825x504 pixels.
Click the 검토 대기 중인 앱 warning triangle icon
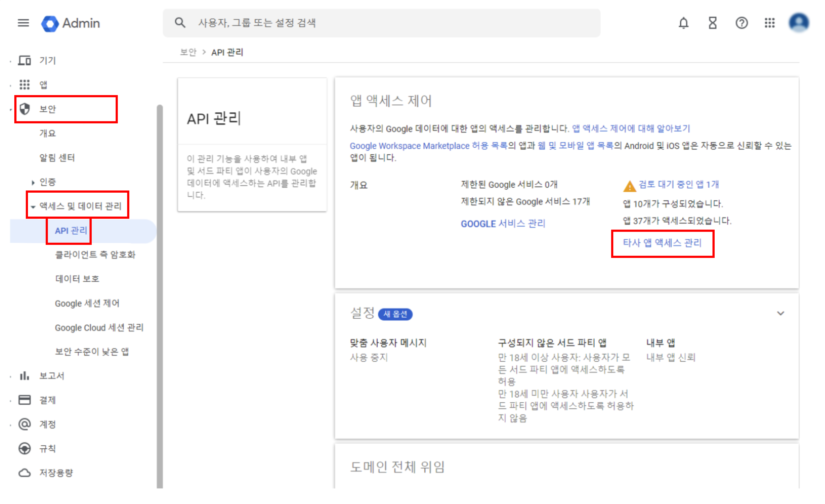click(x=629, y=186)
